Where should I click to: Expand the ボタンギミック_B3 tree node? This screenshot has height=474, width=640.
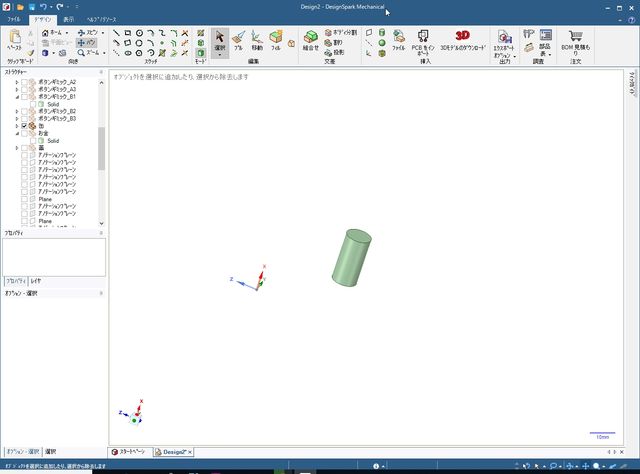tap(17, 119)
